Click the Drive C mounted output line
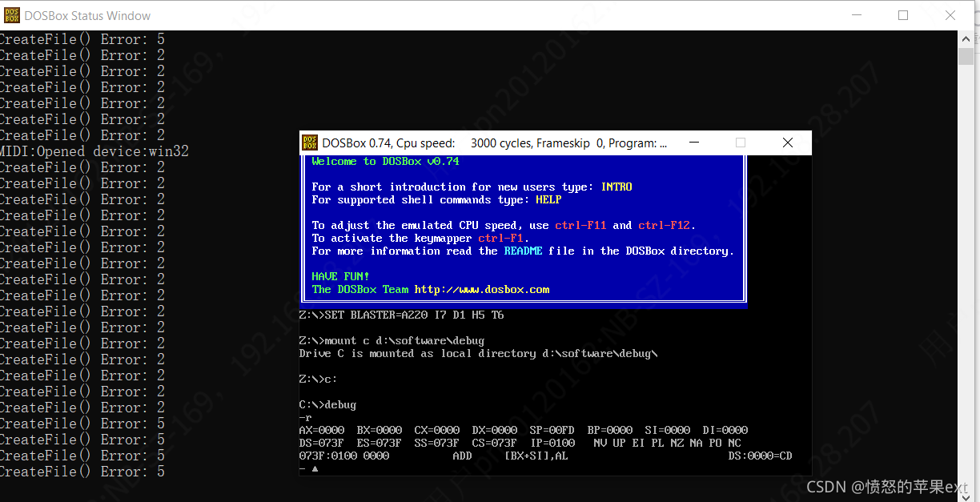 479,353
